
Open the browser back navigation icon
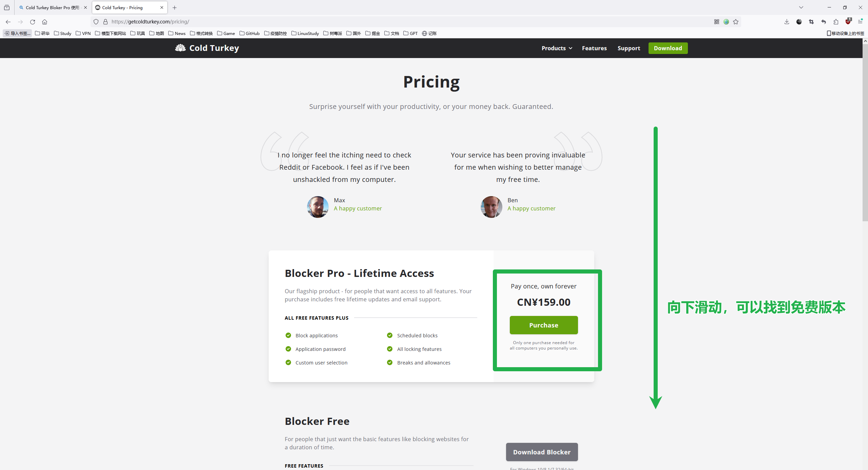pos(8,21)
